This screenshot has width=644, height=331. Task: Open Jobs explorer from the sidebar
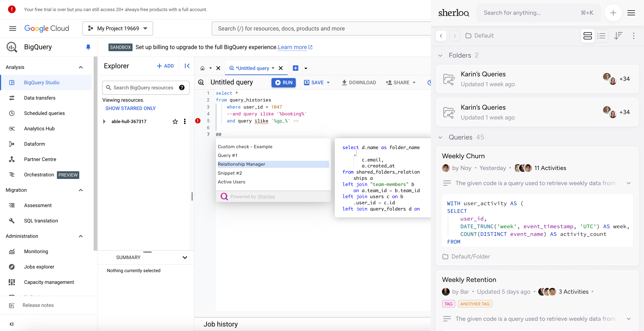tap(39, 267)
